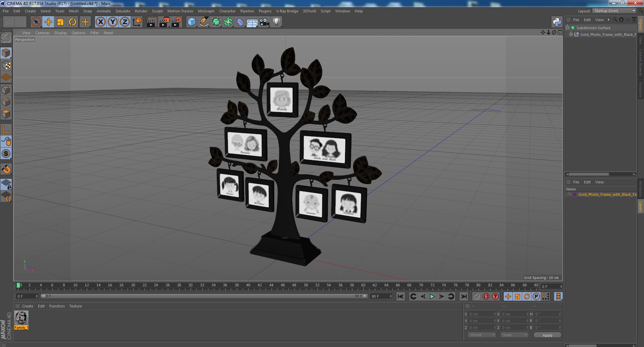644x347 pixels.
Task: Add a Light object
Action: 277,22
